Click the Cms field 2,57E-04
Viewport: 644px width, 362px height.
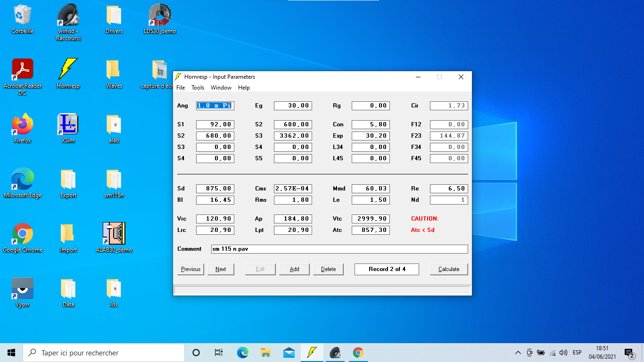point(293,189)
